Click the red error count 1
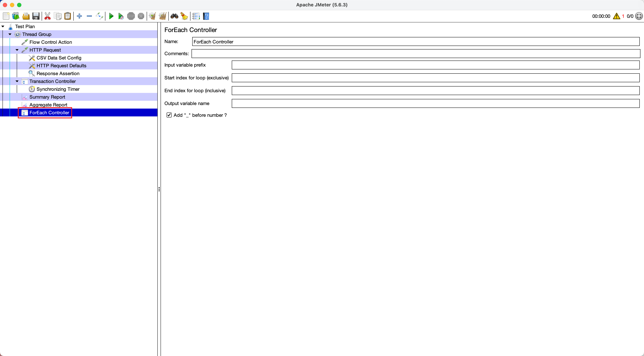This screenshot has width=644, height=356. tap(623, 16)
